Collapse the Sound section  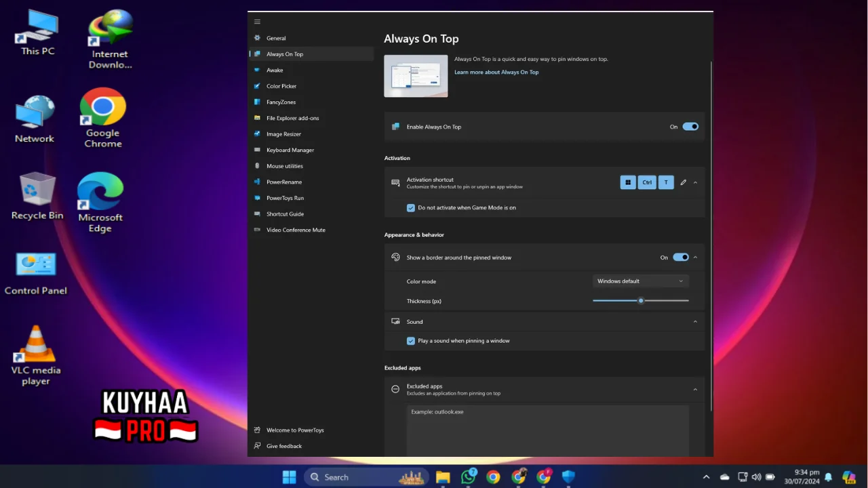coord(695,322)
